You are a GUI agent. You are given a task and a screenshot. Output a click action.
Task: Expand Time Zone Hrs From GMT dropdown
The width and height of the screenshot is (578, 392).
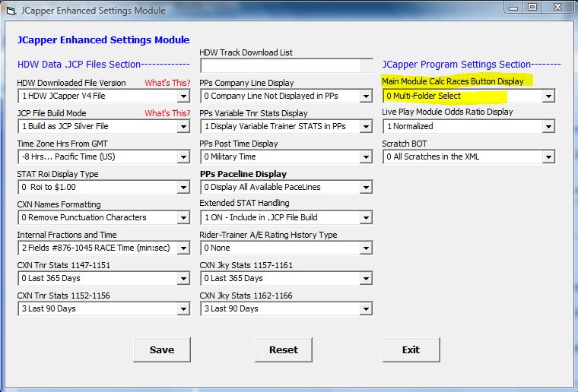coord(183,157)
